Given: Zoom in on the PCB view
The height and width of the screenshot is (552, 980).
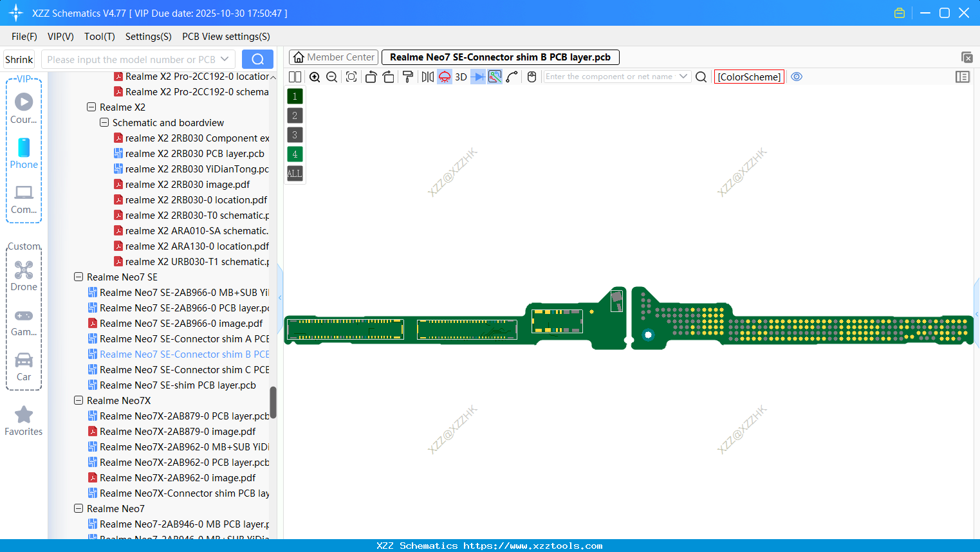Looking at the screenshot, I should pyautogui.click(x=315, y=77).
